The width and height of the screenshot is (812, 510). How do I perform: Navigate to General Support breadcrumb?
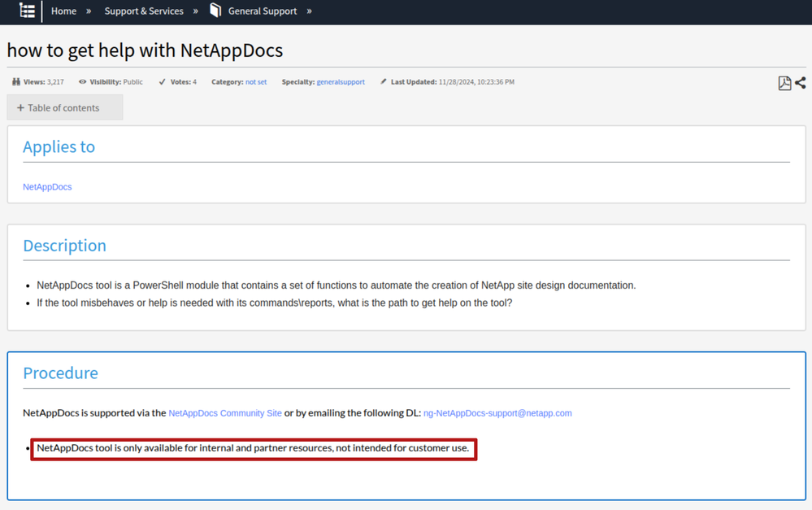(x=262, y=11)
